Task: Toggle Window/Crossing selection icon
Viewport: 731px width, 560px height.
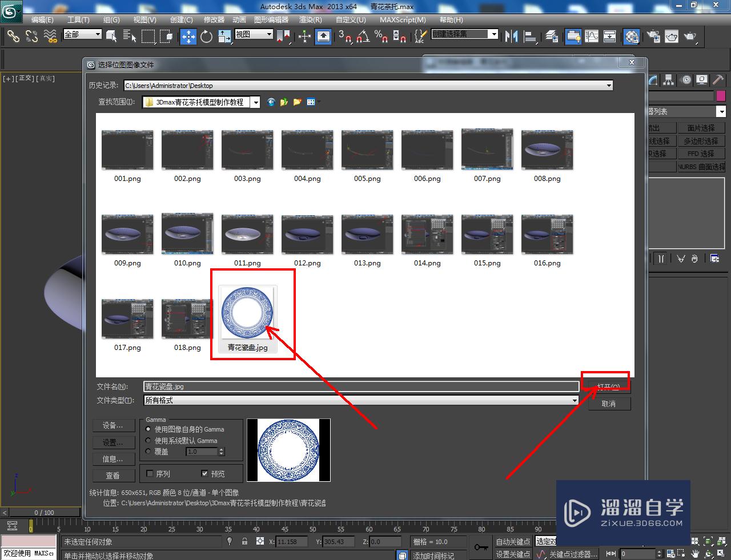Action: coord(166,37)
